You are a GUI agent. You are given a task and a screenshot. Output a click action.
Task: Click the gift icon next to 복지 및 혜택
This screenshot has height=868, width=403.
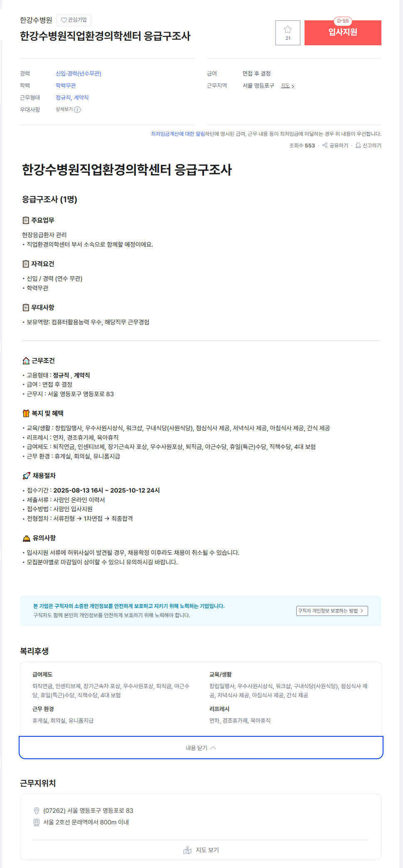tap(26, 413)
